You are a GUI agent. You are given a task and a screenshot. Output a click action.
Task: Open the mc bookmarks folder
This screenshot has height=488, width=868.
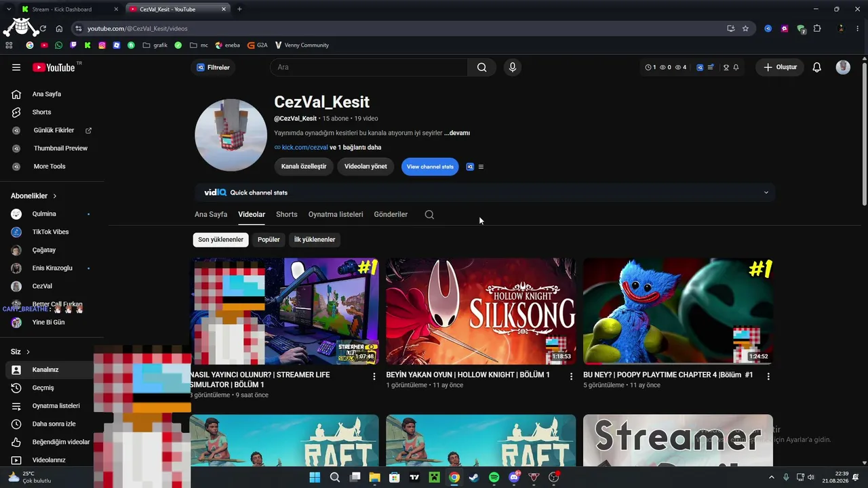[x=199, y=45]
